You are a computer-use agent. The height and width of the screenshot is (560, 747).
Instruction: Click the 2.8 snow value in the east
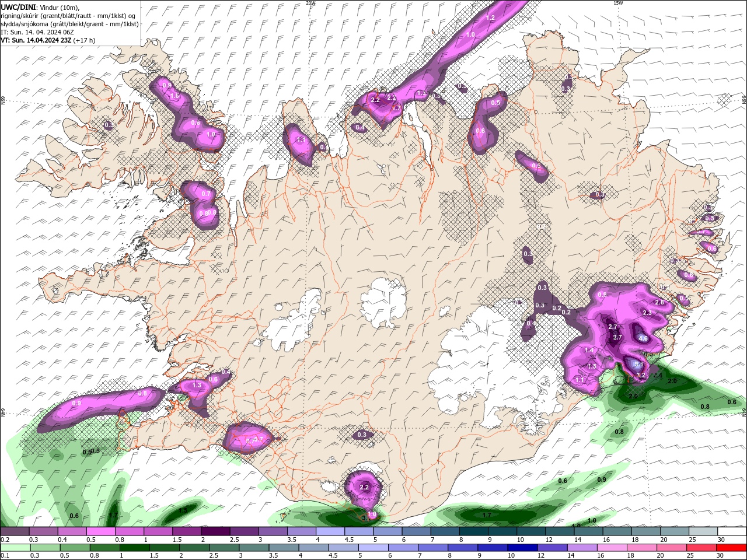click(660, 303)
